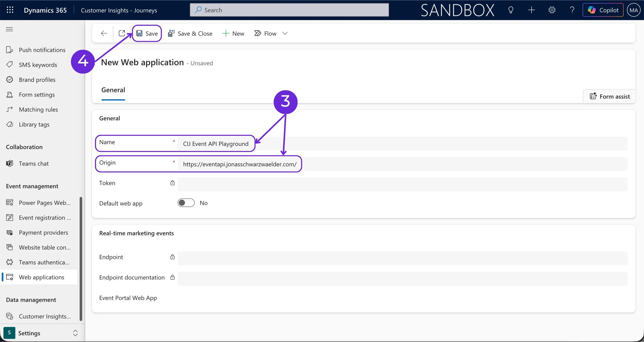
Task: Click the Real-time marketing events section title
Action: point(136,233)
